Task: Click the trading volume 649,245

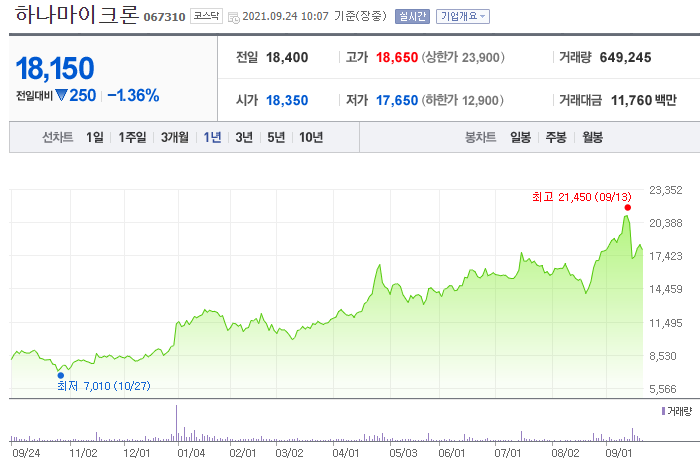Action: 625,58
